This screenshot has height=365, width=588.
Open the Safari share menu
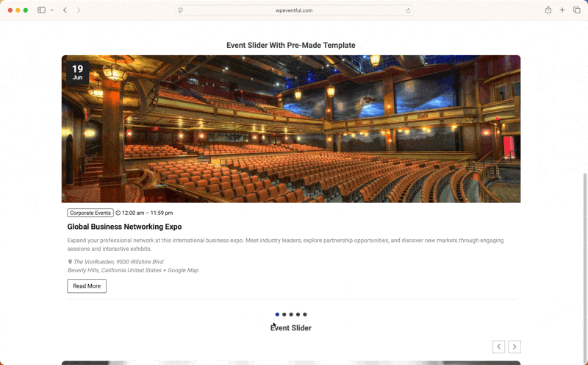[548, 10]
